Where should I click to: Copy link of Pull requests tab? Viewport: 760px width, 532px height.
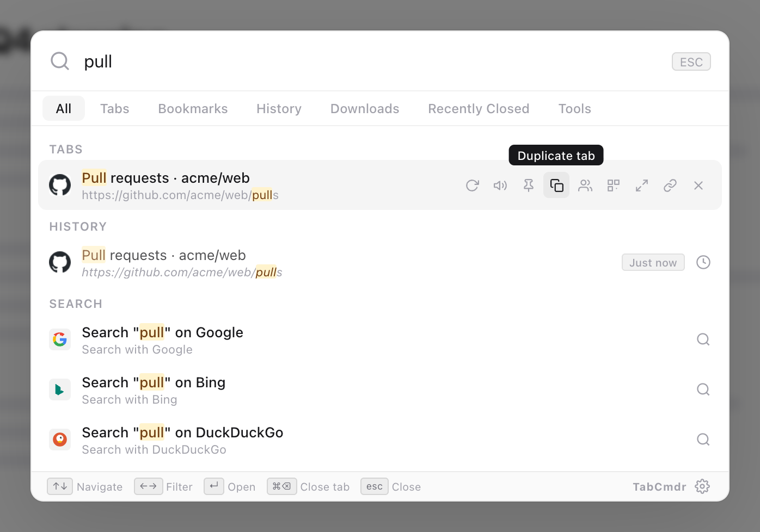670,185
